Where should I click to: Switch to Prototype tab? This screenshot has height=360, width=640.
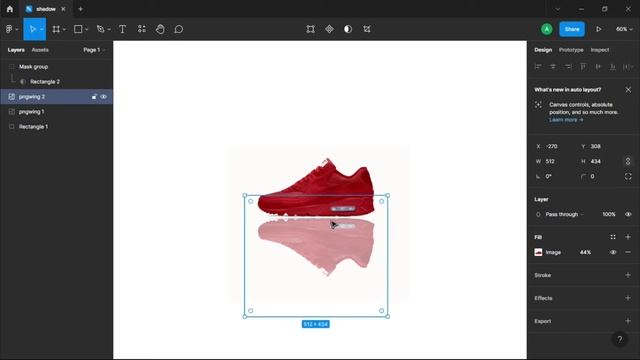click(571, 50)
